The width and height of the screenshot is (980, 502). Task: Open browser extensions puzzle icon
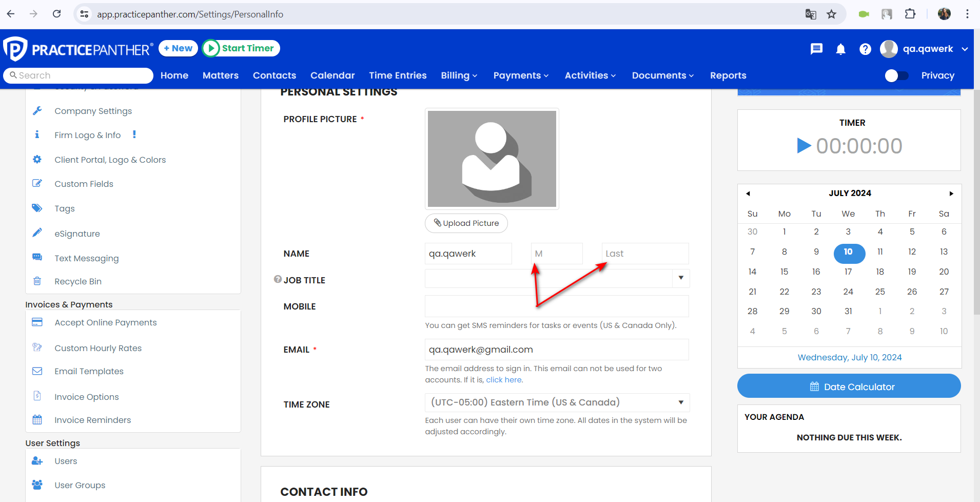(x=910, y=14)
